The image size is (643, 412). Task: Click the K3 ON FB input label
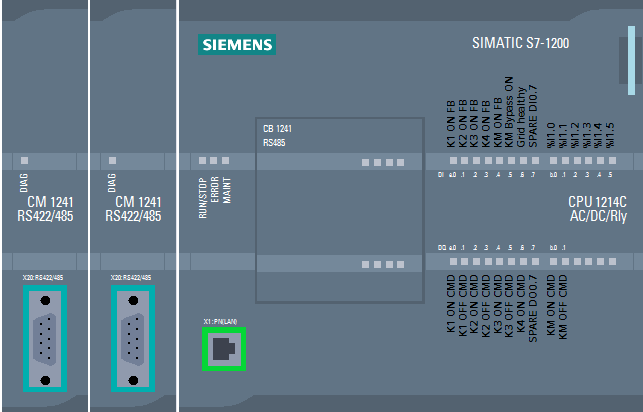(x=474, y=124)
